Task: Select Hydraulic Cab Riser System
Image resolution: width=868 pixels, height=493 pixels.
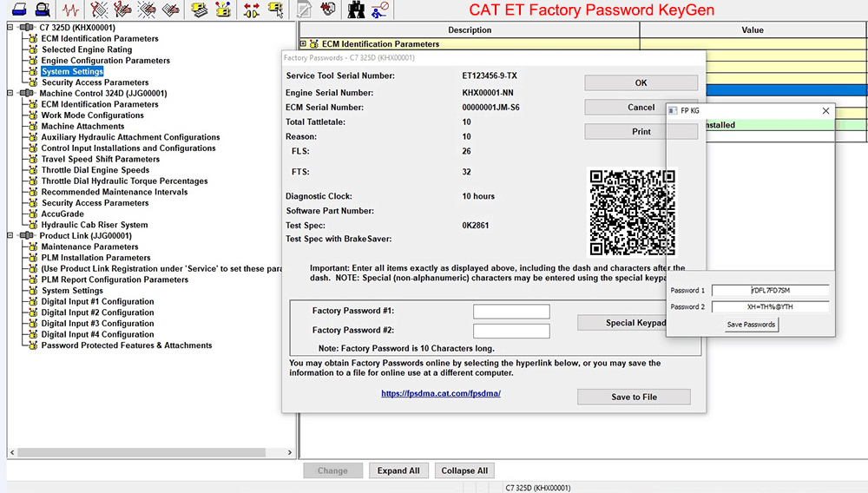Action: tap(94, 225)
